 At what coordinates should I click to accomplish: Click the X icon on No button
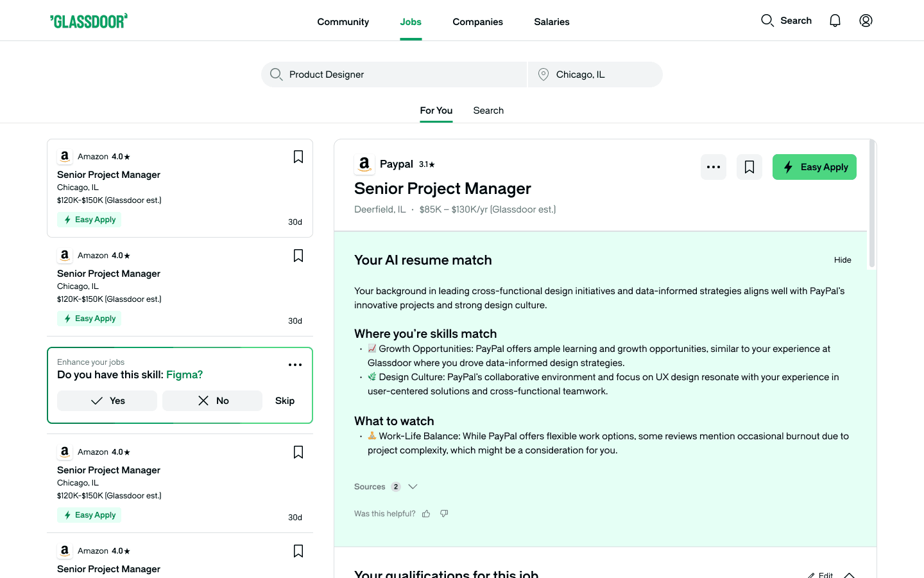click(203, 401)
